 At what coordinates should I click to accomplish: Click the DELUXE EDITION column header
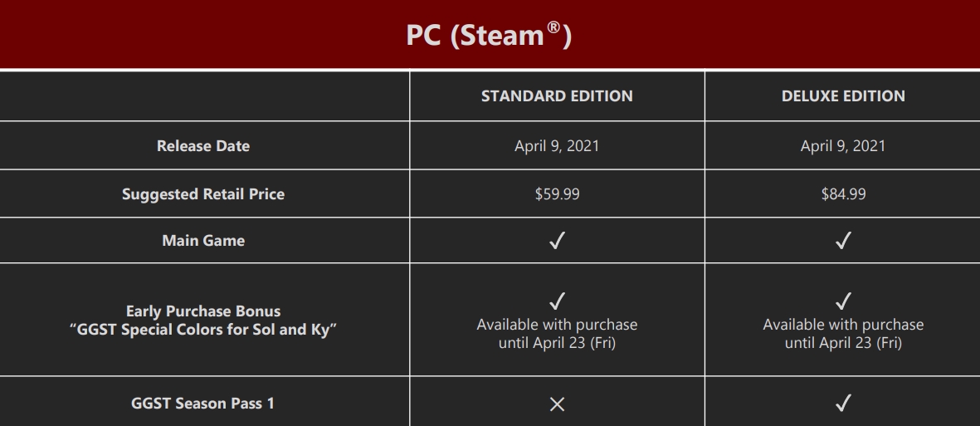coord(843,95)
